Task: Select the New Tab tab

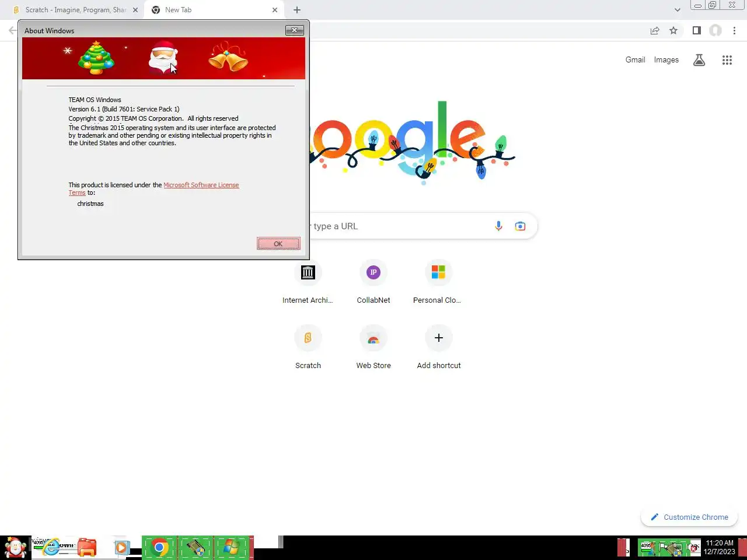Action: 214,10
